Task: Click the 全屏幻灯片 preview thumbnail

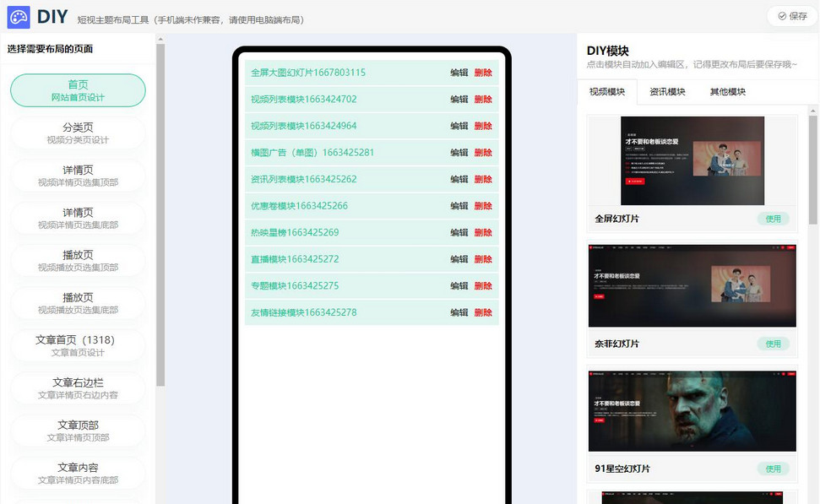Action: tap(692, 160)
